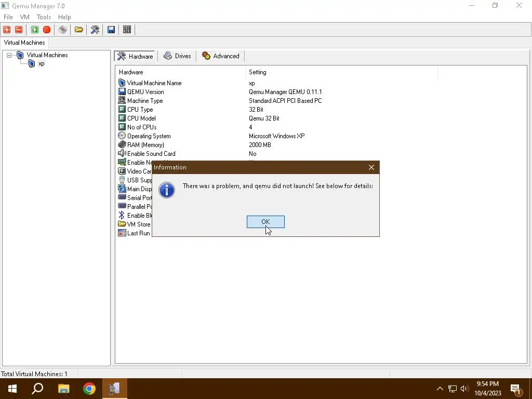Screen dimensions: 532x399
Task: Open folder icon in toolbar
Action: tap(79, 30)
